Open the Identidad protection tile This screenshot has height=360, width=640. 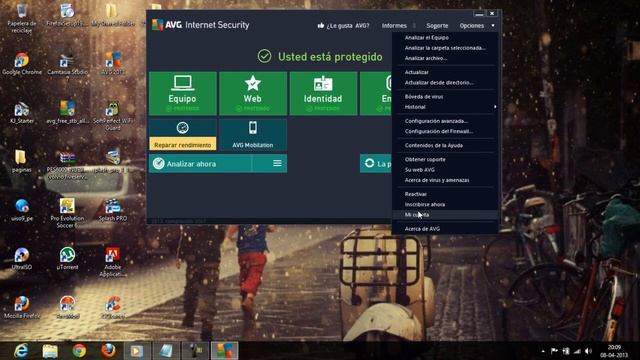click(323, 93)
